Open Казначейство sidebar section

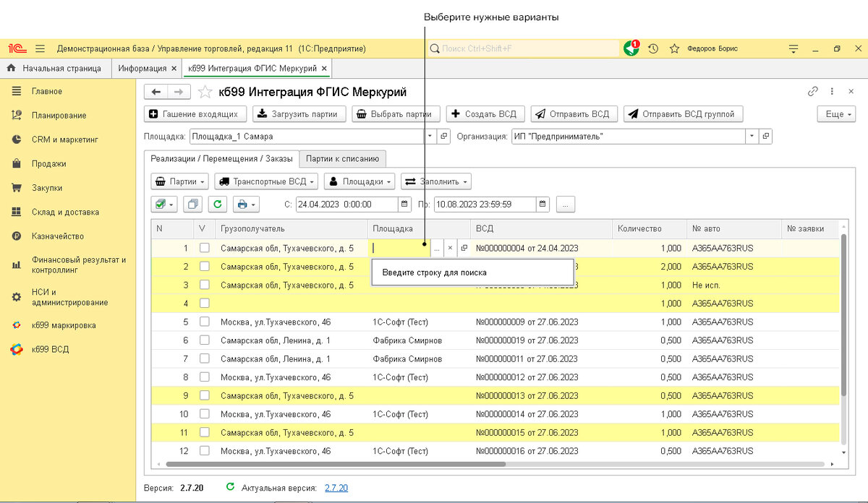tap(57, 236)
